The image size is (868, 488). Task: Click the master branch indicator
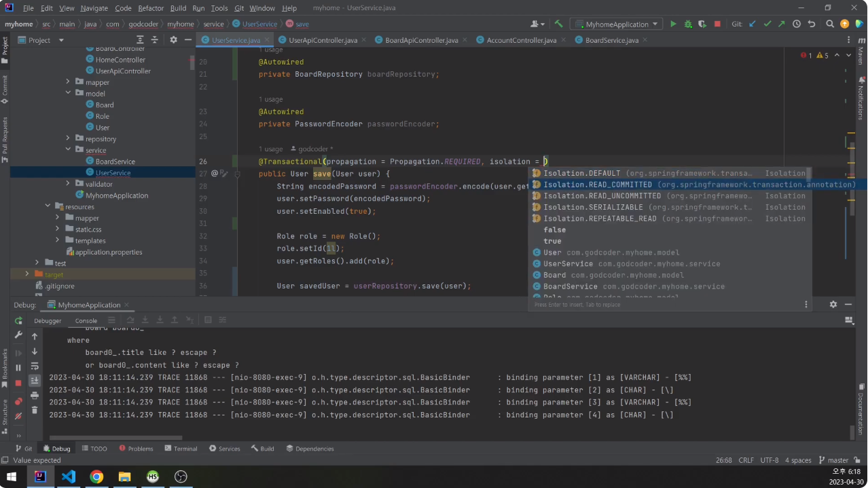point(834,460)
